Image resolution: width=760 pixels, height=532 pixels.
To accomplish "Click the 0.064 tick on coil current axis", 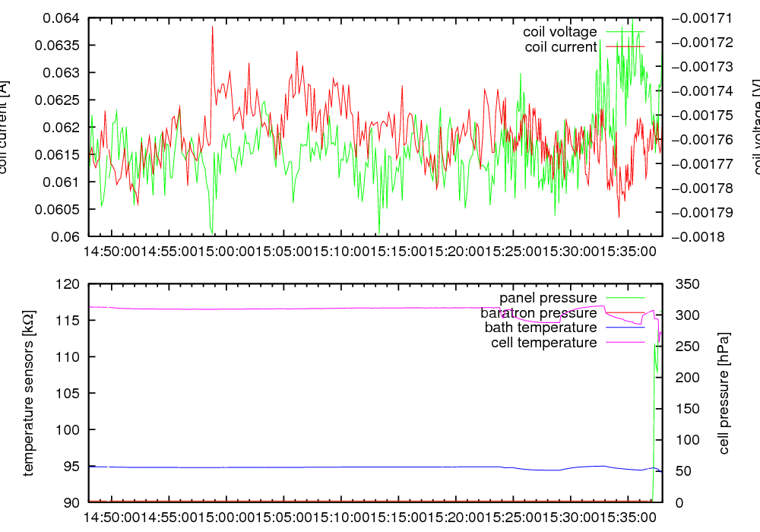I will [x=65, y=18].
